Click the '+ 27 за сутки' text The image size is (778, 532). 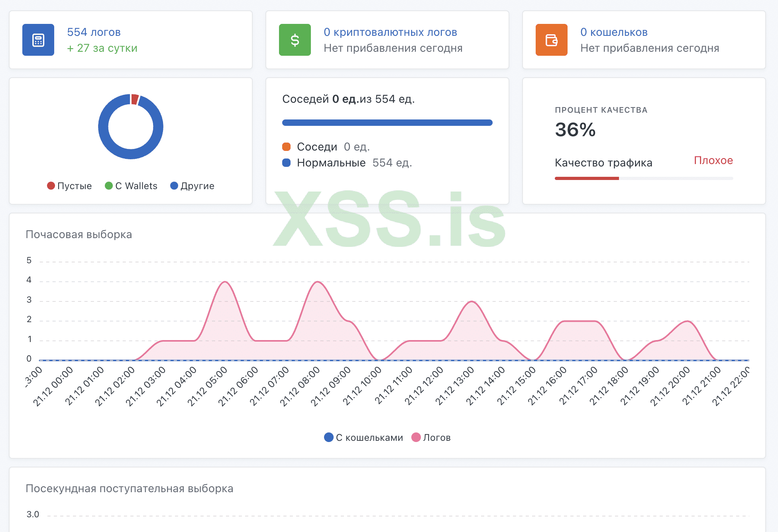pos(102,48)
